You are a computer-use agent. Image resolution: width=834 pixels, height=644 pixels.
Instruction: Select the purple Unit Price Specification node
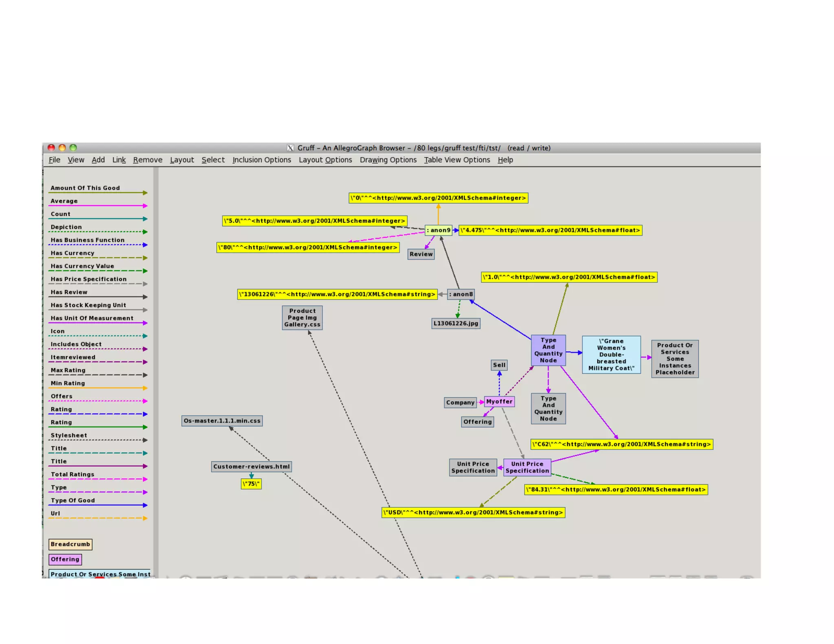click(527, 467)
